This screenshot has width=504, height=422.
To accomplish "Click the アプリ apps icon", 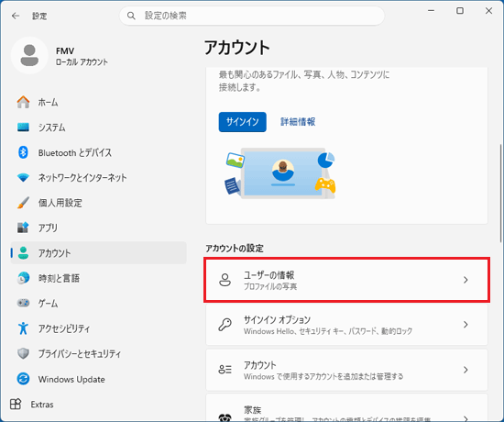I will coord(23,228).
